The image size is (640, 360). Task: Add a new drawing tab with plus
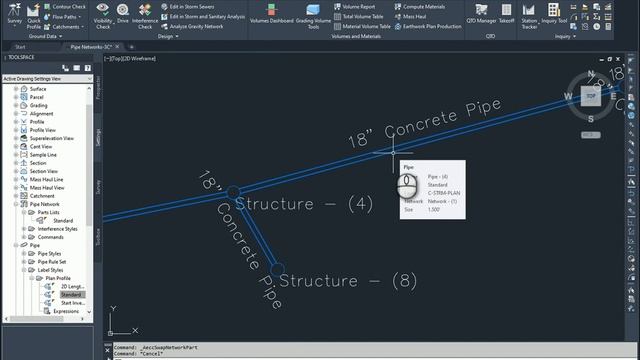pos(131,47)
